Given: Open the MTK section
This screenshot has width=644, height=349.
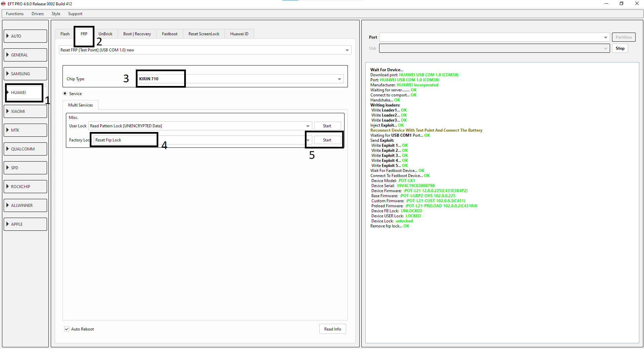Looking at the screenshot, I should click(26, 130).
